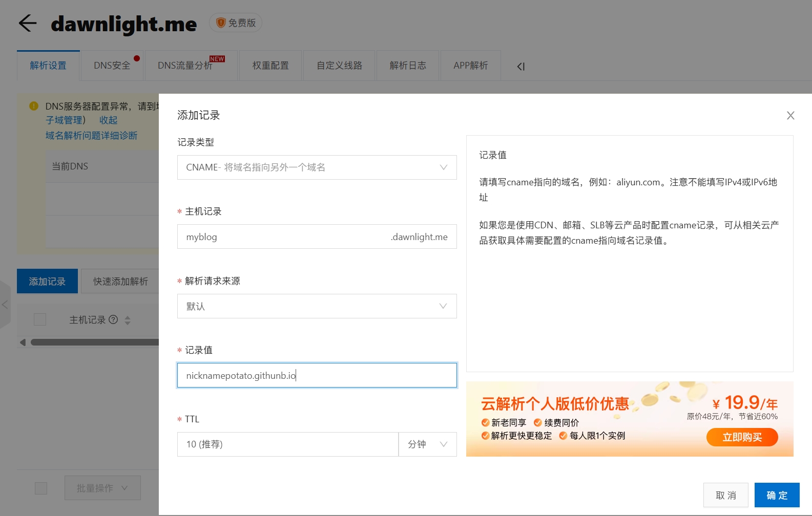Collapse the tab bar with arrow icon

(x=520, y=66)
